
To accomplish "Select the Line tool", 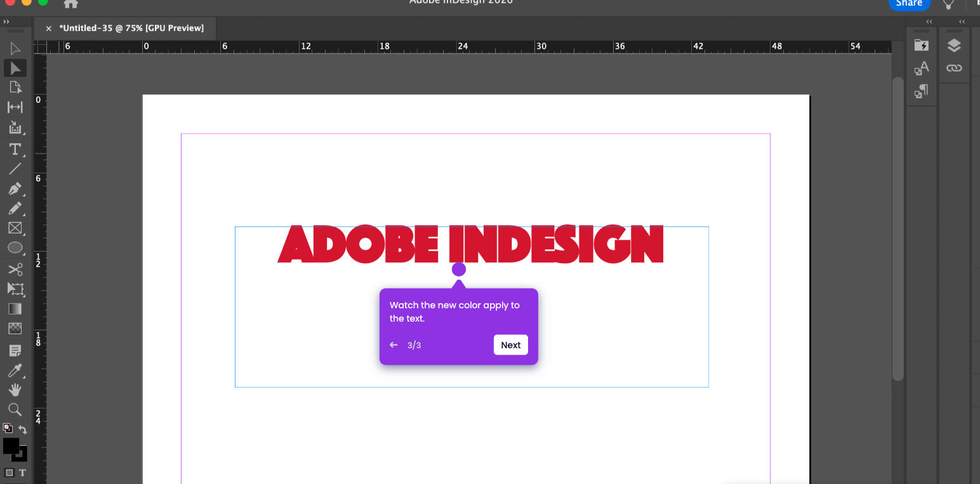I will 15,168.
